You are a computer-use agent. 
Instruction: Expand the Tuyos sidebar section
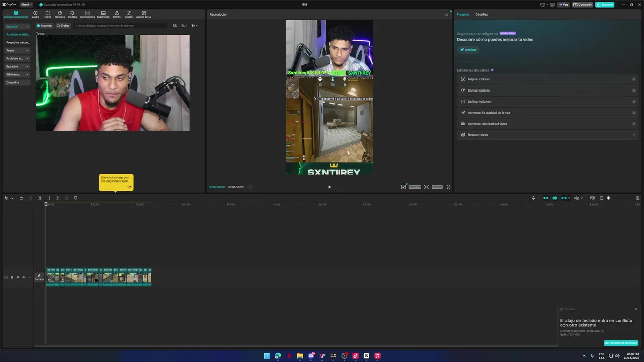tap(17, 50)
